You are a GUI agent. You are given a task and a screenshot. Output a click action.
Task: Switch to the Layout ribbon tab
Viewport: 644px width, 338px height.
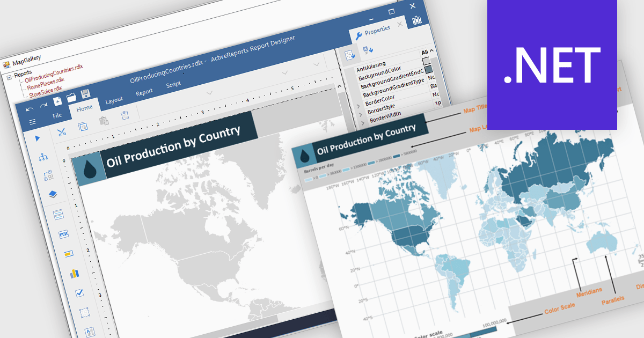tap(114, 100)
